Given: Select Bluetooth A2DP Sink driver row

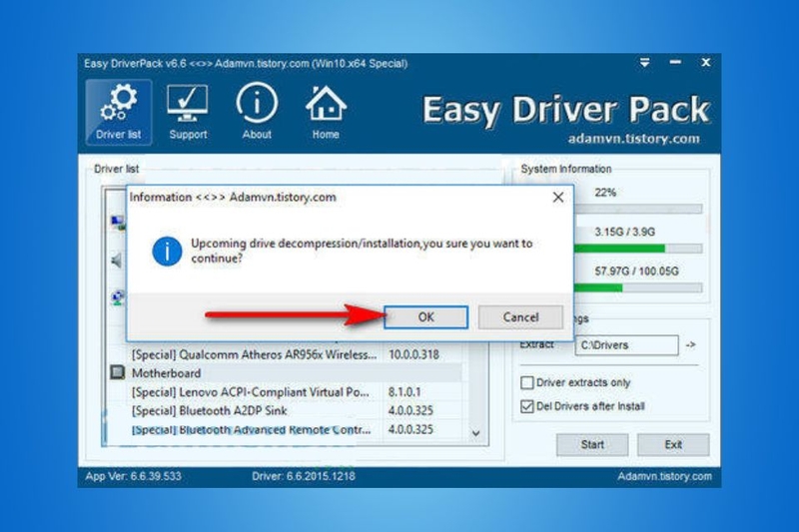Looking at the screenshot, I should pyautogui.click(x=286, y=410).
